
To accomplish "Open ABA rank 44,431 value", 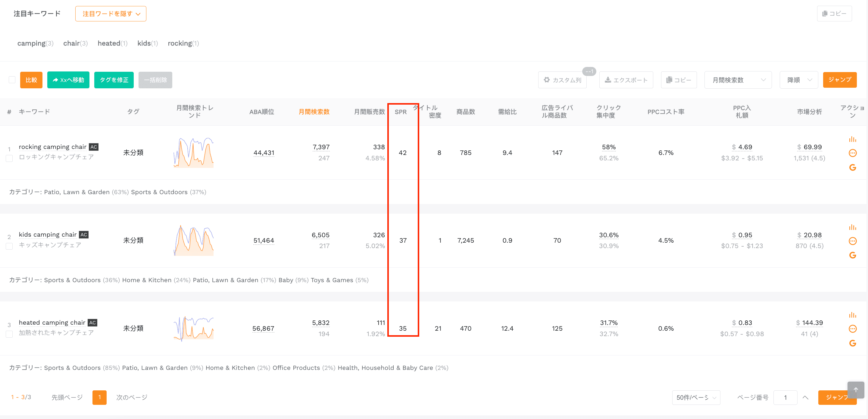I will point(264,153).
